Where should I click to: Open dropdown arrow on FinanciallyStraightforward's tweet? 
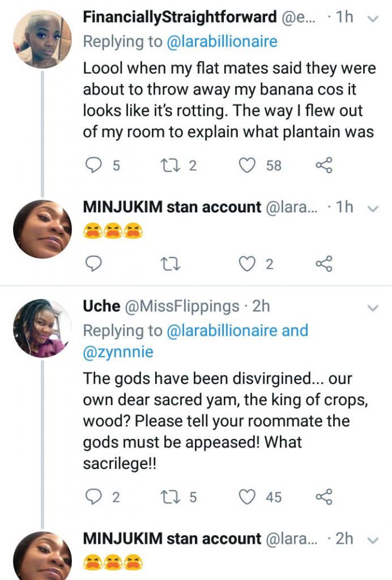(373, 19)
